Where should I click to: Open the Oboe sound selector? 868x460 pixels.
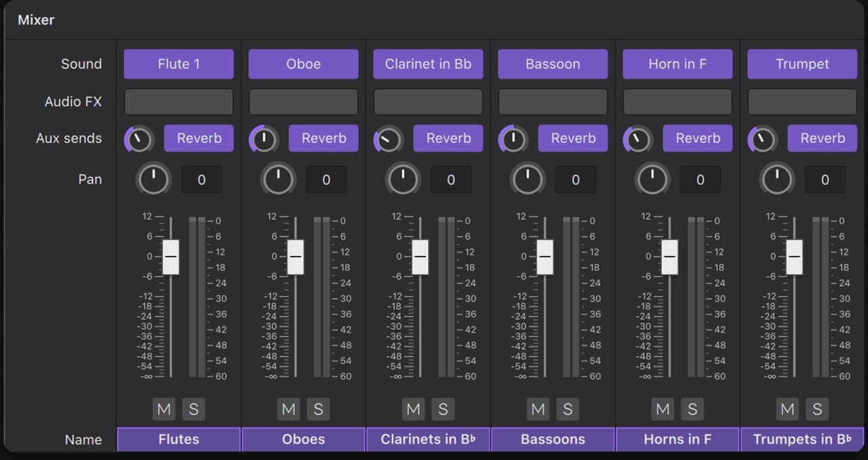click(x=304, y=64)
